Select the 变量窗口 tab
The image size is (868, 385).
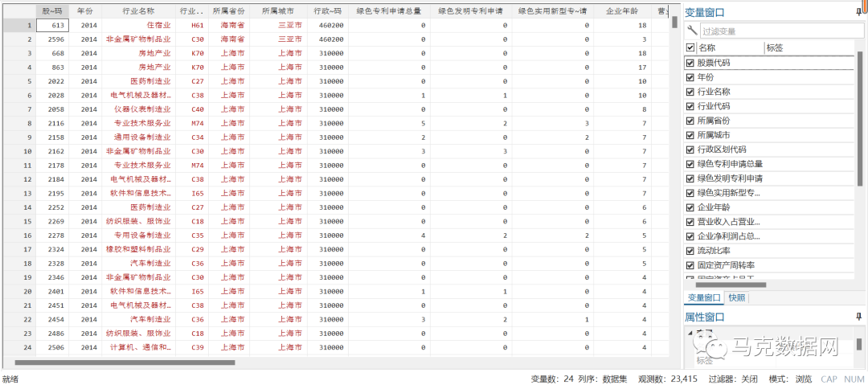point(705,298)
